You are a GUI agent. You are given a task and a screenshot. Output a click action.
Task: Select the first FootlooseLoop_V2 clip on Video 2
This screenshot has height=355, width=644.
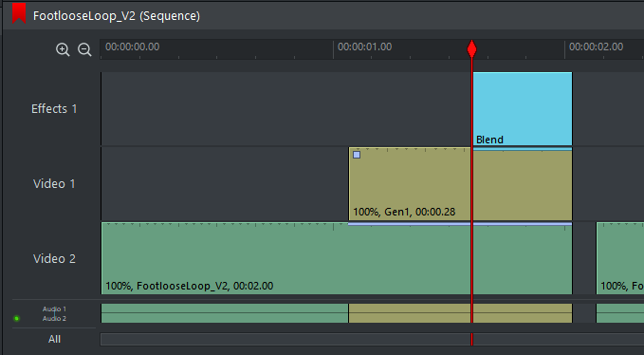[337, 258]
